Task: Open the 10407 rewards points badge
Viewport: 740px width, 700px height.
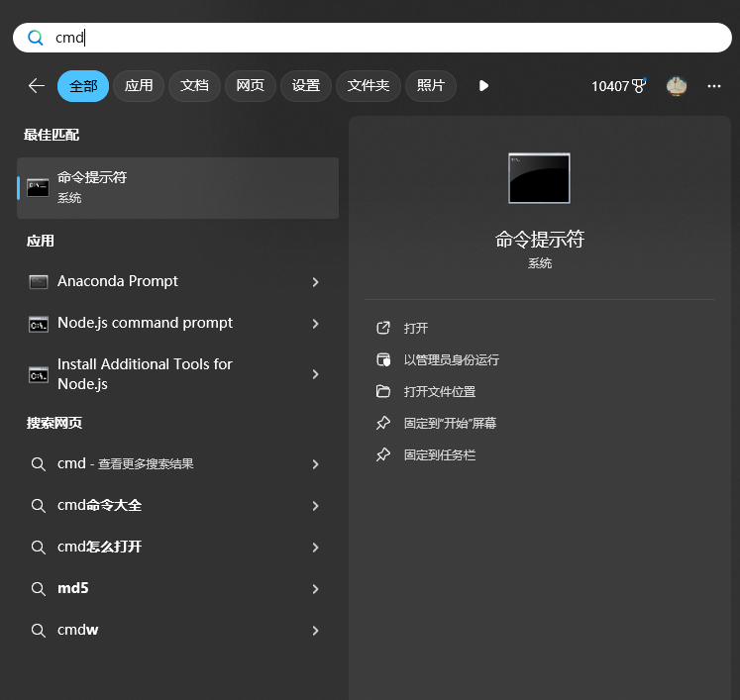Action: point(619,86)
